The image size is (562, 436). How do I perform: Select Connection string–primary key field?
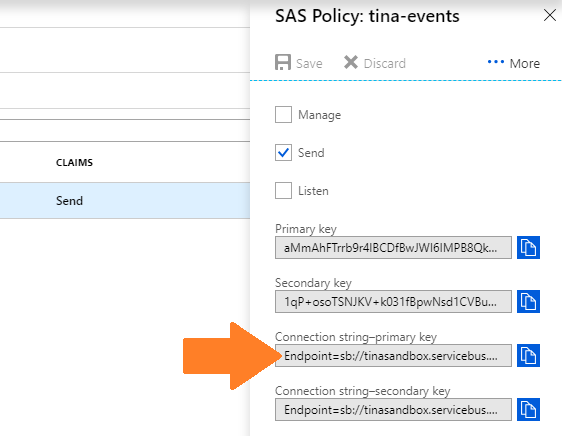[393, 355]
